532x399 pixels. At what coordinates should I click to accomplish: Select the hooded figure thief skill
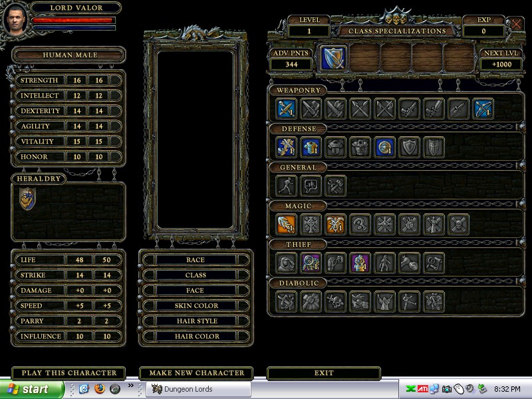(286, 263)
